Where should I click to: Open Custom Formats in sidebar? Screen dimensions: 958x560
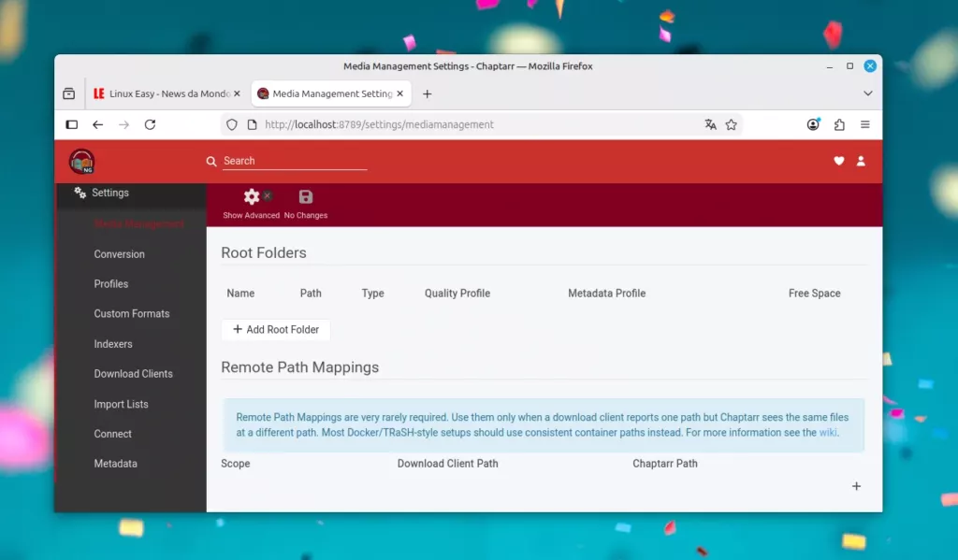132,314
